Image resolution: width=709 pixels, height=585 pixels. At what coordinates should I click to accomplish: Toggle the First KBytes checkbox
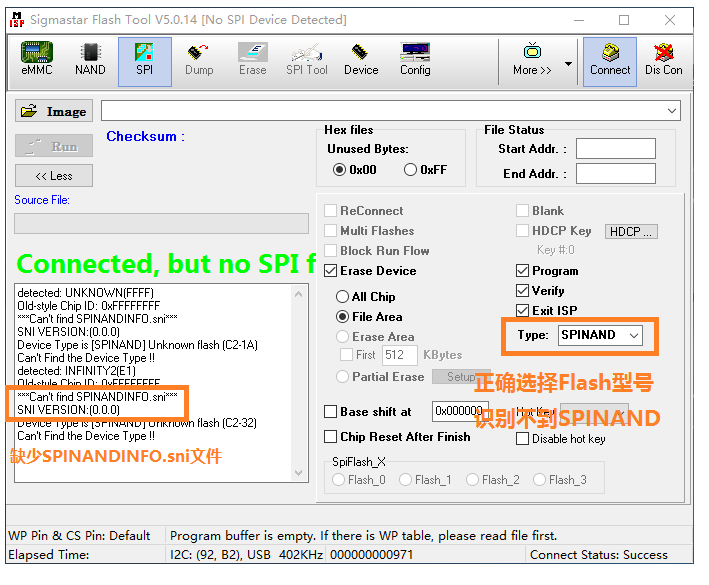coord(346,355)
